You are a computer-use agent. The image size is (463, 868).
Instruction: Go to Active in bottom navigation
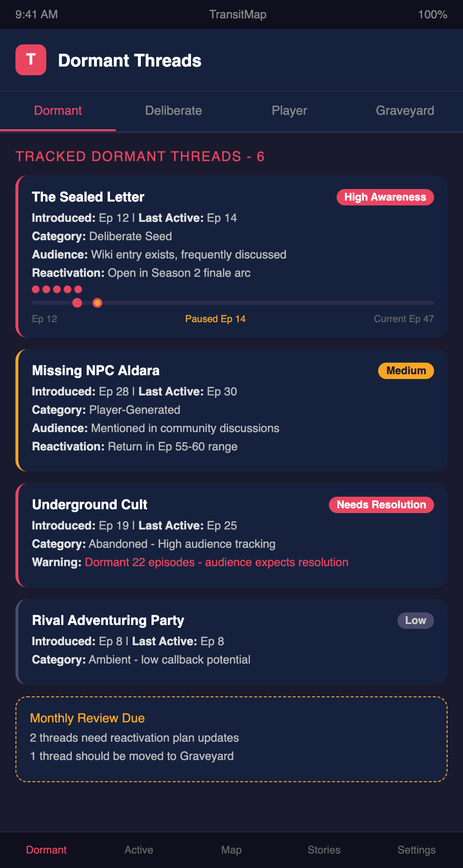tap(139, 850)
